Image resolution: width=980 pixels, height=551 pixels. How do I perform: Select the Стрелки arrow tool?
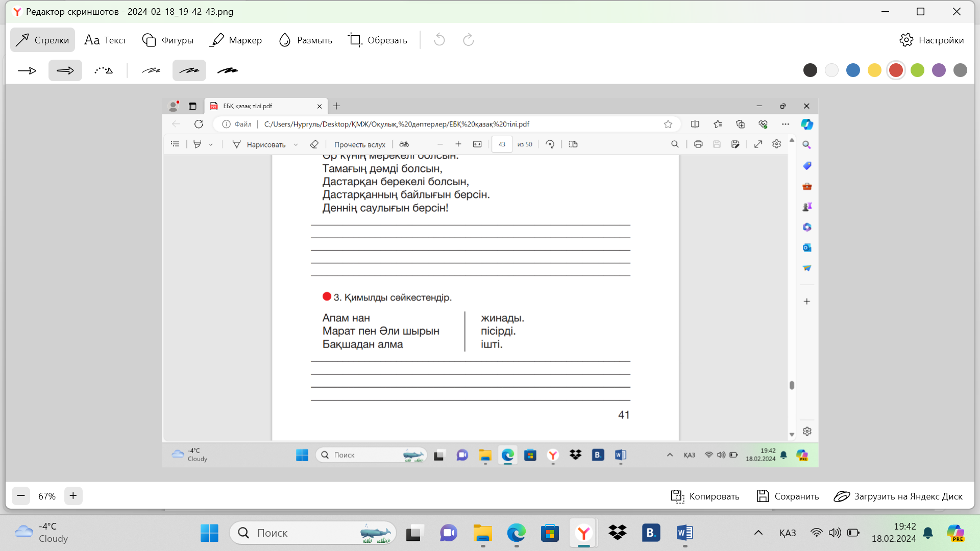point(42,40)
